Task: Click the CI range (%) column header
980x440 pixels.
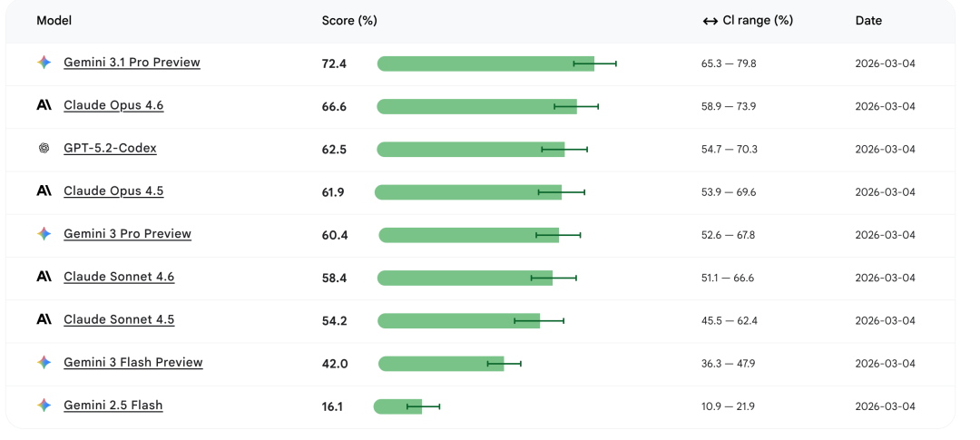Action: point(757,20)
